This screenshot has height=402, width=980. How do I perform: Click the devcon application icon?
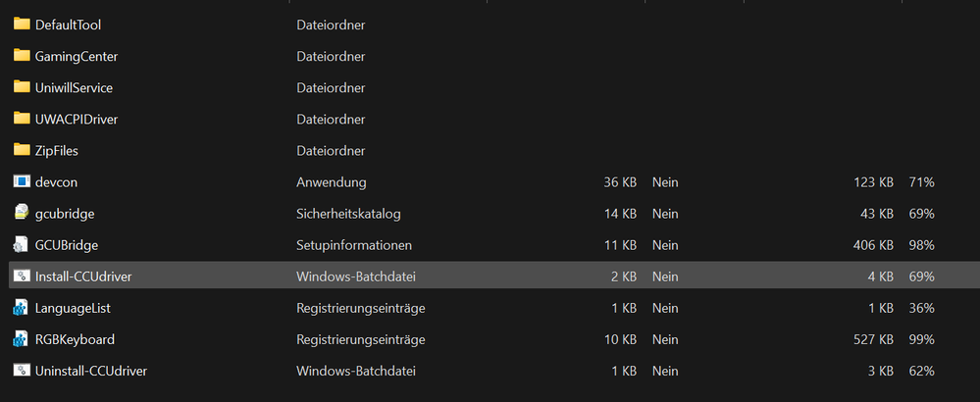[x=22, y=181]
